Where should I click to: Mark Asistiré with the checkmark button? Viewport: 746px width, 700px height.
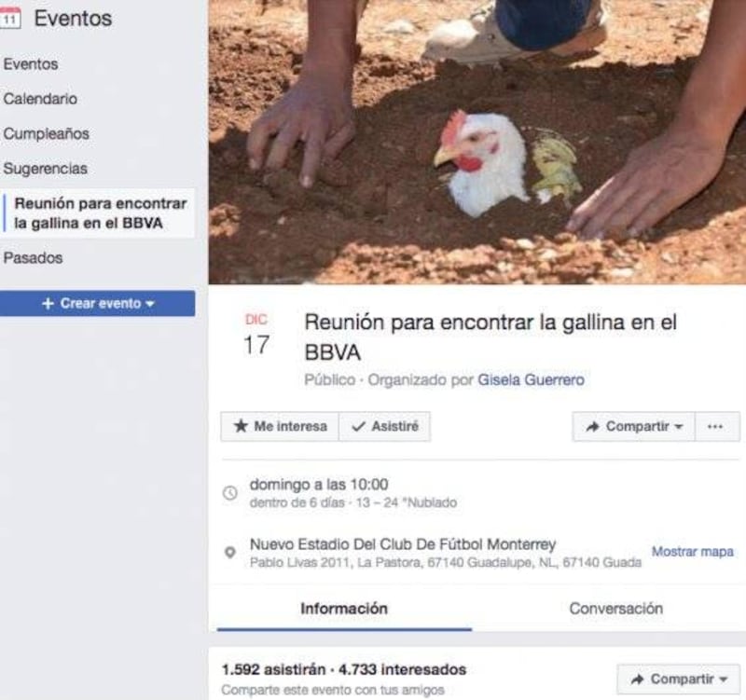click(x=384, y=427)
